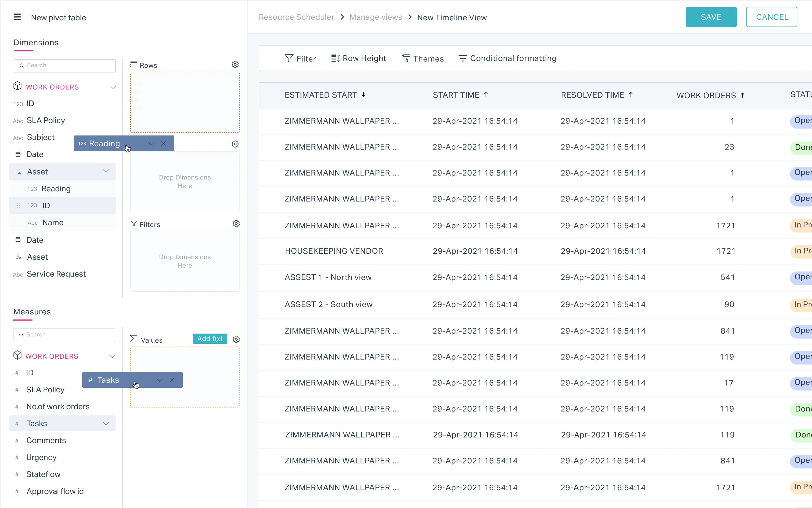Select the Service Request dimension
Viewport: 812px width, 508px height.
56,274
